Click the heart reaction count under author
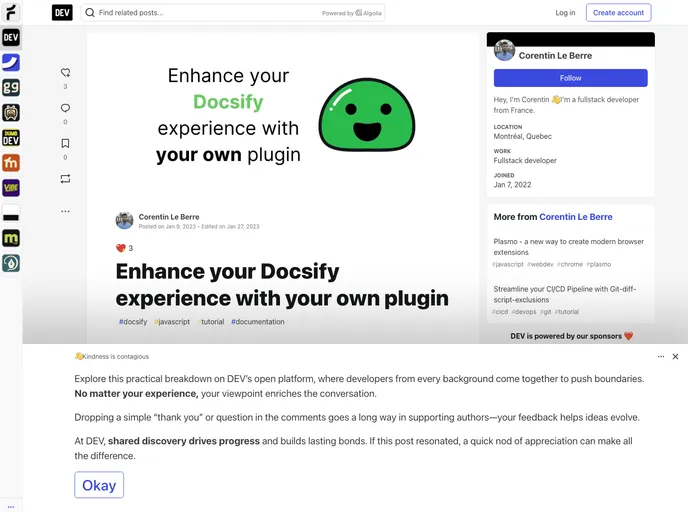This screenshot has height=512, width=688. tap(124, 248)
